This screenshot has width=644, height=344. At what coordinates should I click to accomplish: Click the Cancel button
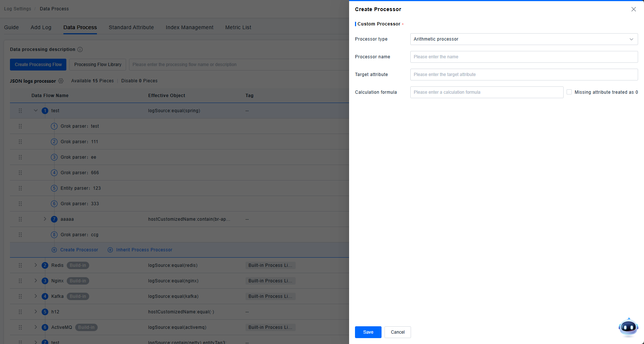tap(397, 332)
